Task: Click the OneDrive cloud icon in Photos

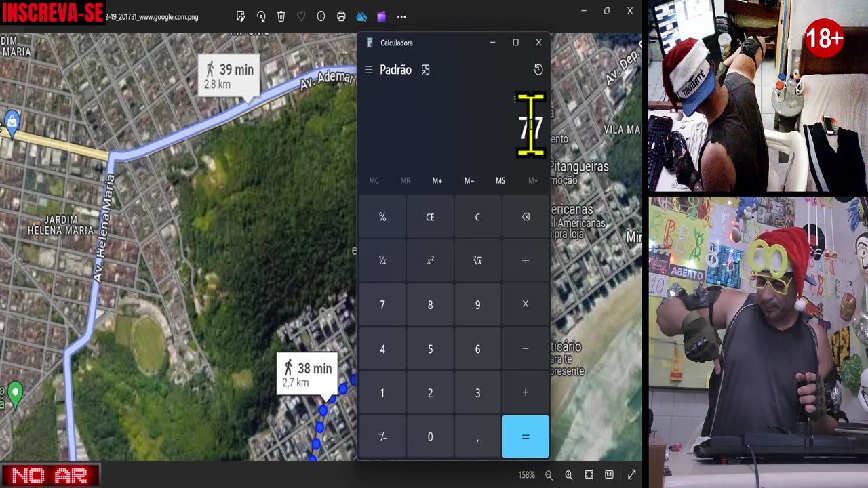Action: click(x=361, y=16)
